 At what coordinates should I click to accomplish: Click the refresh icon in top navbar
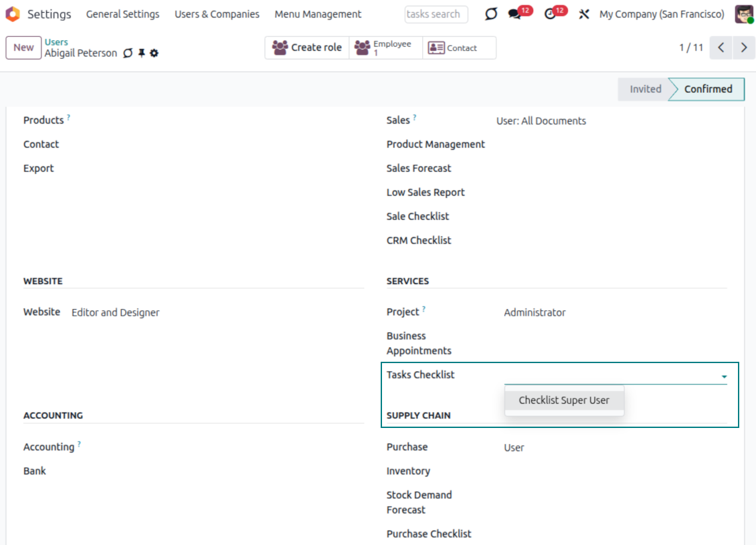pos(491,14)
